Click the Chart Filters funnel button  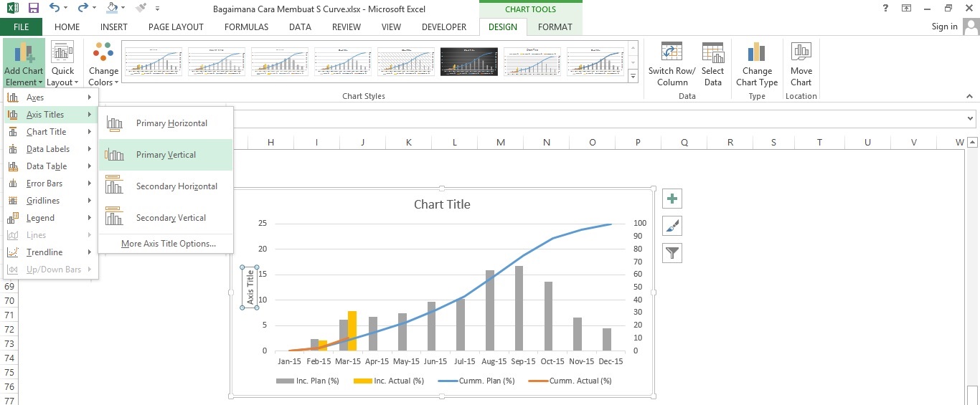pos(672,253)
